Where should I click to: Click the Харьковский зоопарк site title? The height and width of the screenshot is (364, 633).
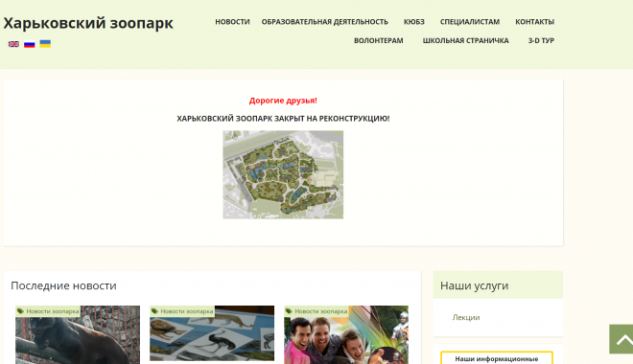coord(88,23)
